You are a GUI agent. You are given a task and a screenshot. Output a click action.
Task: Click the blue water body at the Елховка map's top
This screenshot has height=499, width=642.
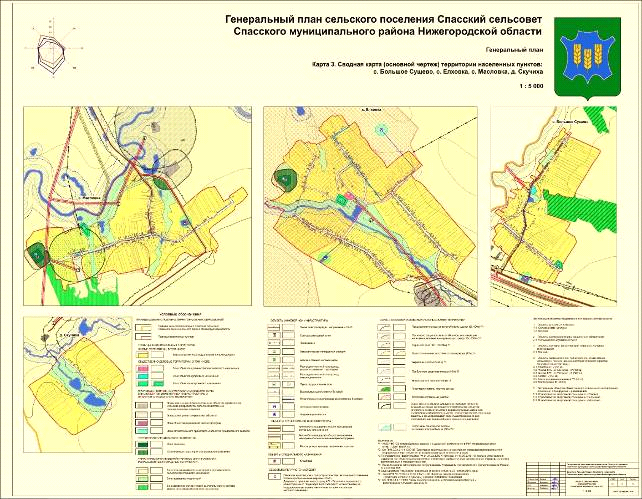(x=300, y=111)
